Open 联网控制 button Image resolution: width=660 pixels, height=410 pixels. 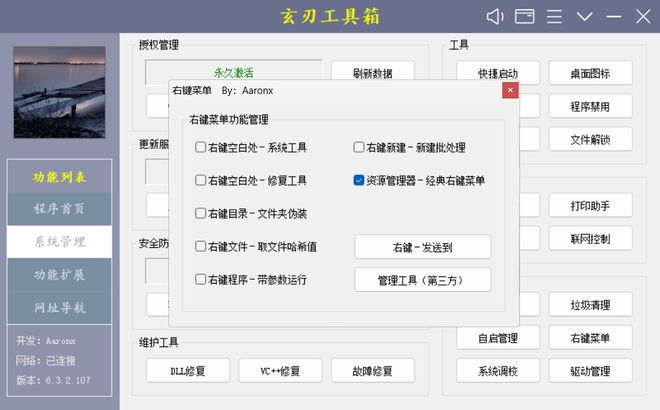(590, 239)
